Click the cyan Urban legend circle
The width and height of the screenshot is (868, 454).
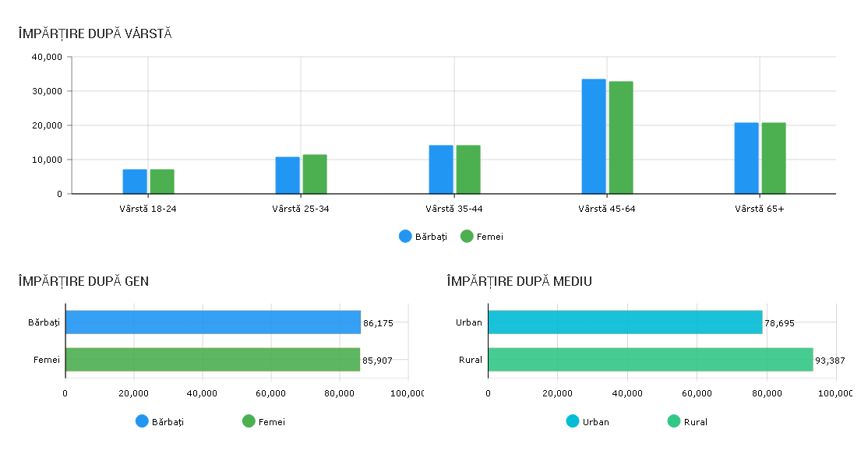[573, 421]
